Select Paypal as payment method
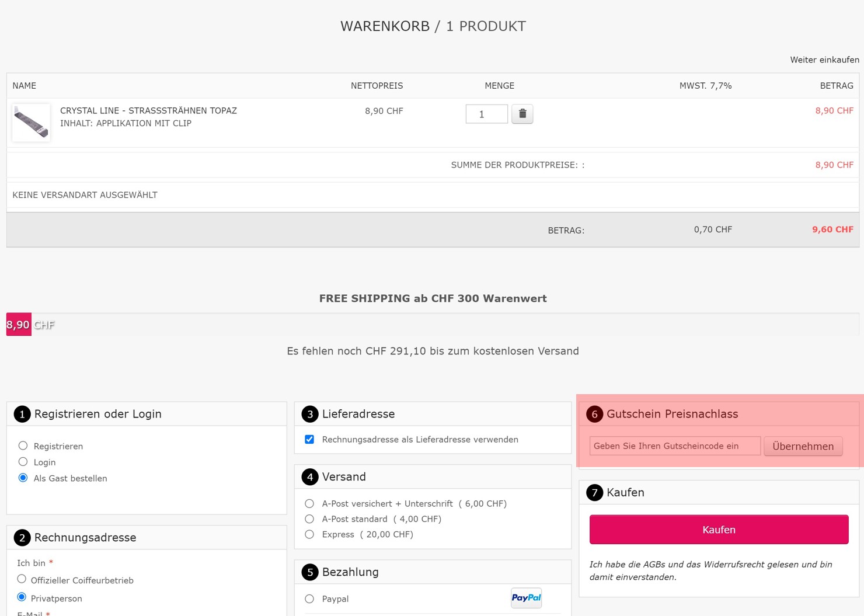864x616 pixels. pyautogui.click(x=309, y=598)
